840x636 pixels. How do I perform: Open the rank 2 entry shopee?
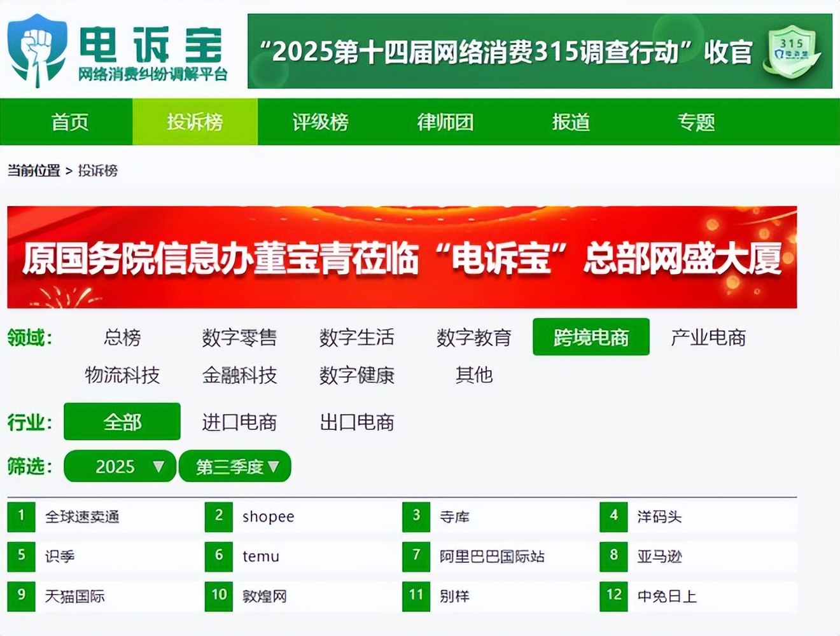coord(268,517)
